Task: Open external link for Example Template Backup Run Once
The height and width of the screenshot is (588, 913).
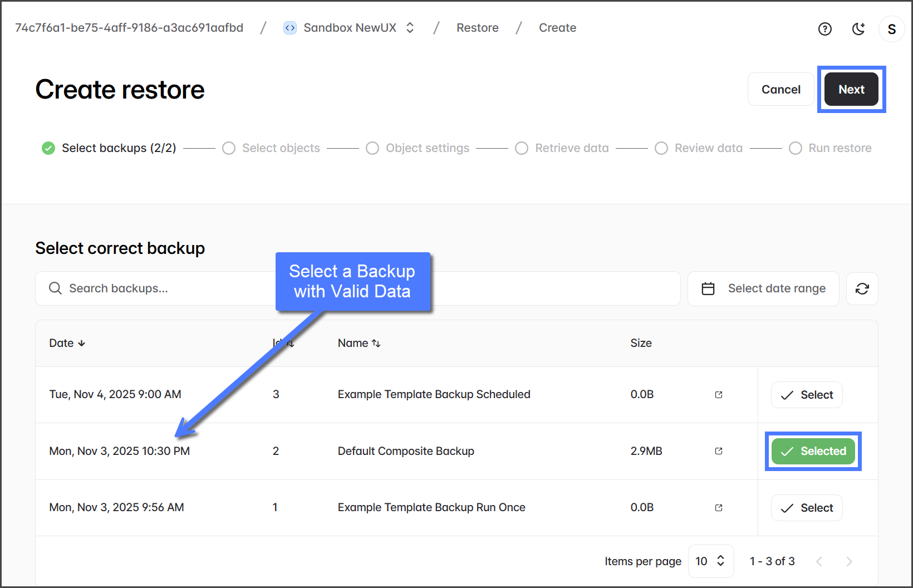Action: (719, 508)
